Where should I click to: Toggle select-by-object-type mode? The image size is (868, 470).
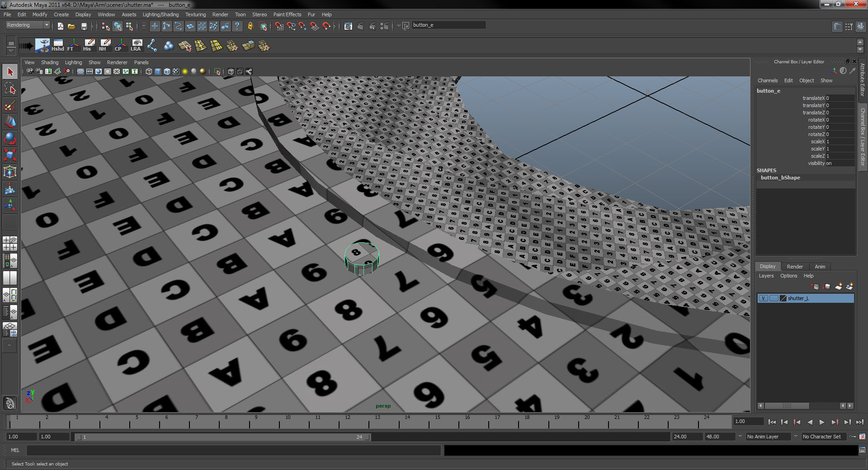click(118, 26)
